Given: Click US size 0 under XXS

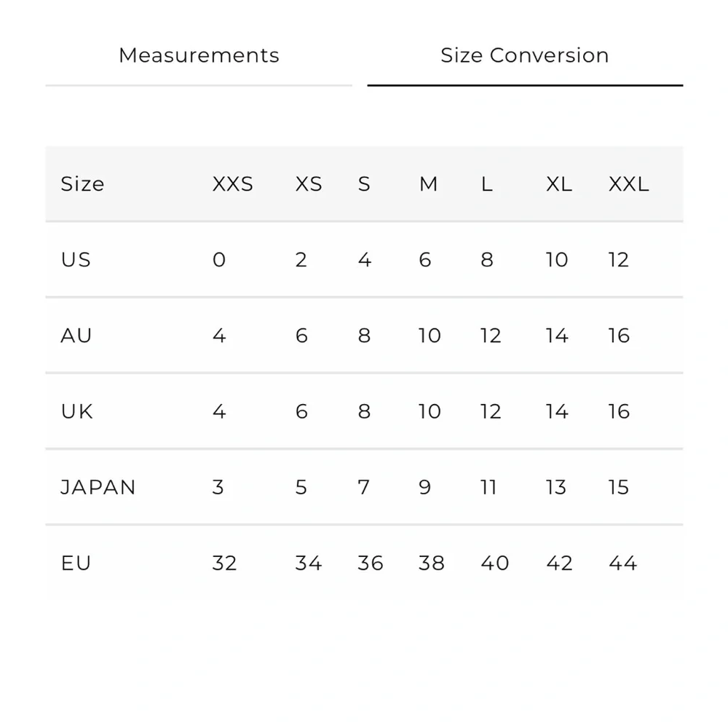Looking at the screenshot, I should point(219,260).
